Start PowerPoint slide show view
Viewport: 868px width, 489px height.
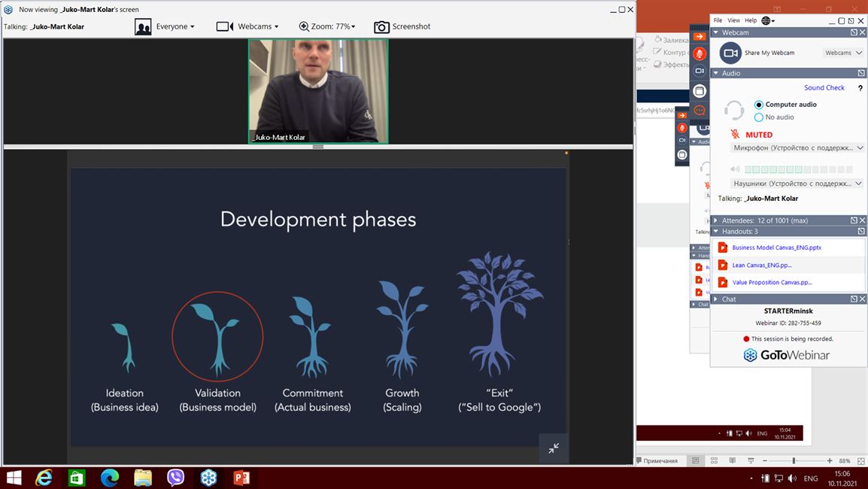pyautogui.click(x=751, y=460)
